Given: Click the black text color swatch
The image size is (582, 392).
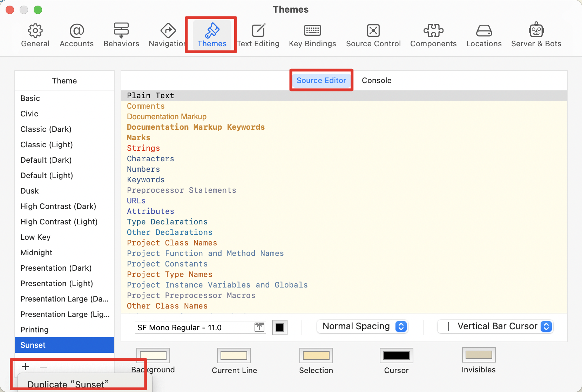Looking at the screenshot, I should click(x=280, y=327).
